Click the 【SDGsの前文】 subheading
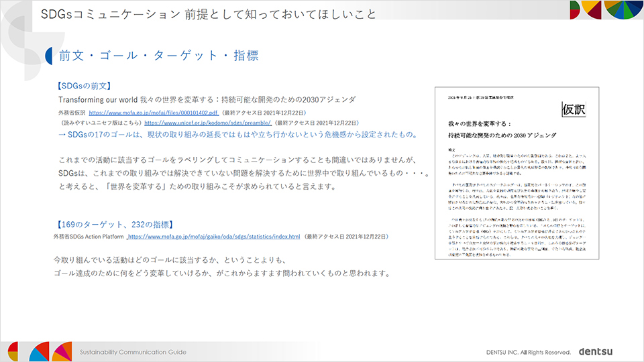Image resolution: width=644 pixels, height=362 pixels. (84, 86)
